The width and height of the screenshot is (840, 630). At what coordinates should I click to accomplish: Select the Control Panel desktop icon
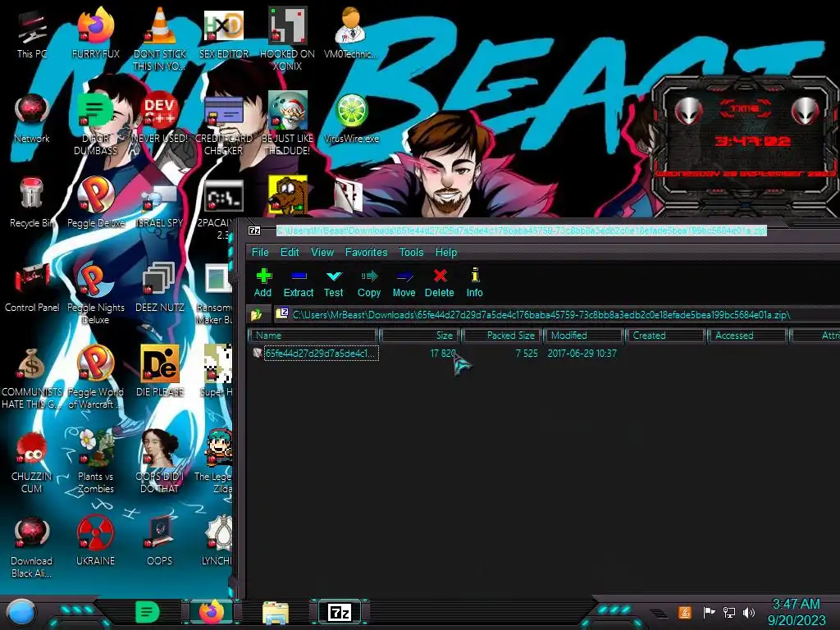tap(32, 287)
